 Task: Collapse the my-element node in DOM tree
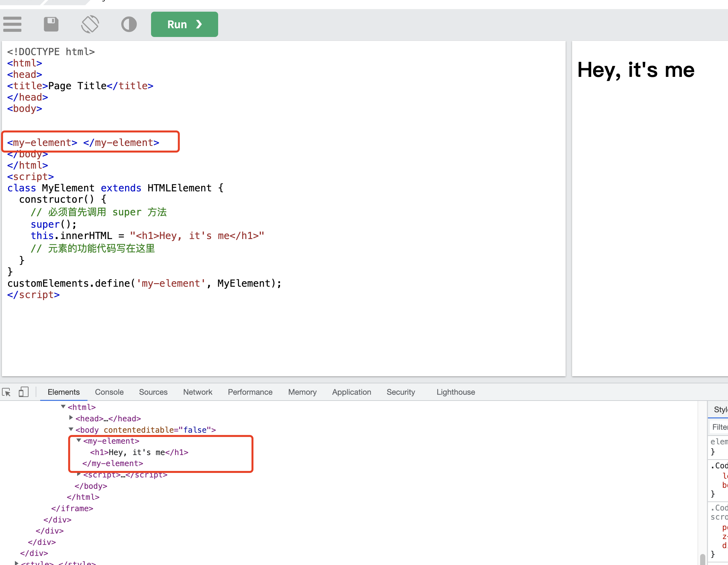click(79, 440)
